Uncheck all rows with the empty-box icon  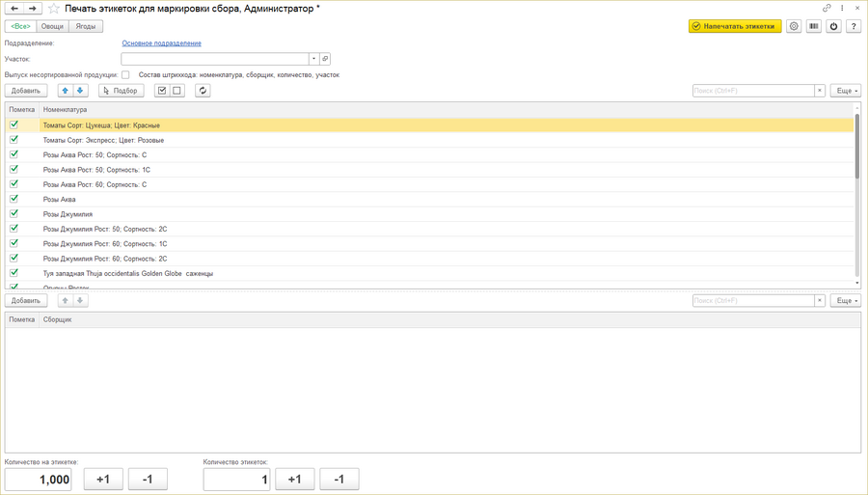(176, 91)
